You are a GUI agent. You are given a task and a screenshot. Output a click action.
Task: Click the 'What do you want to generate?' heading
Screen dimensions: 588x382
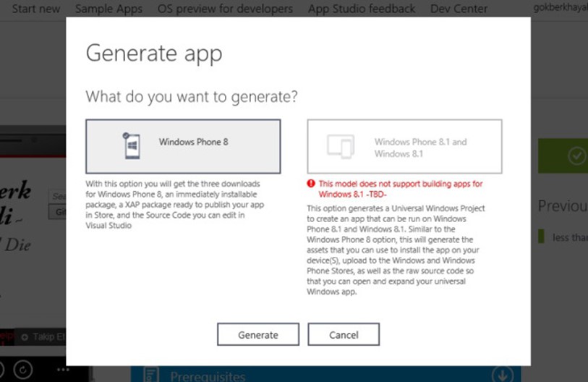tap(192, 97)
